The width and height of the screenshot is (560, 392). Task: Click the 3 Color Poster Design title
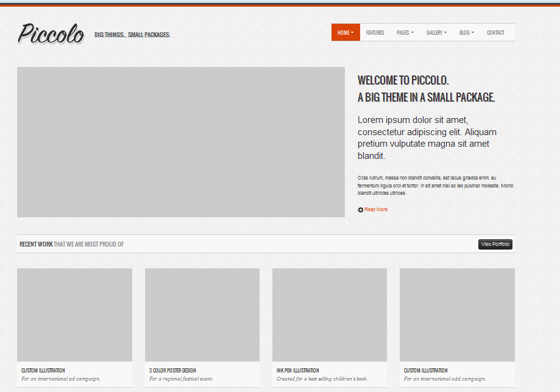click(x=172, y=371)
